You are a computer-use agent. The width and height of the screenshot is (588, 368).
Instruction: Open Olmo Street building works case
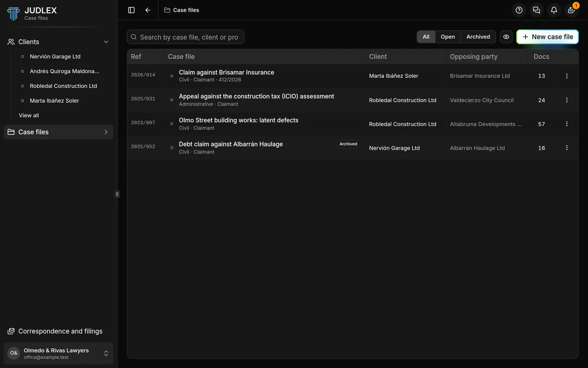coord(239,120)
